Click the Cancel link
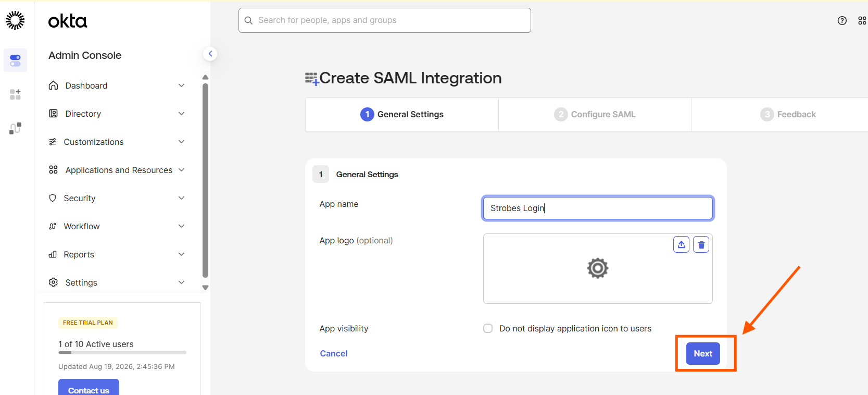The width and height of the screenshot is (868, 395). click(x=334, y=353)
